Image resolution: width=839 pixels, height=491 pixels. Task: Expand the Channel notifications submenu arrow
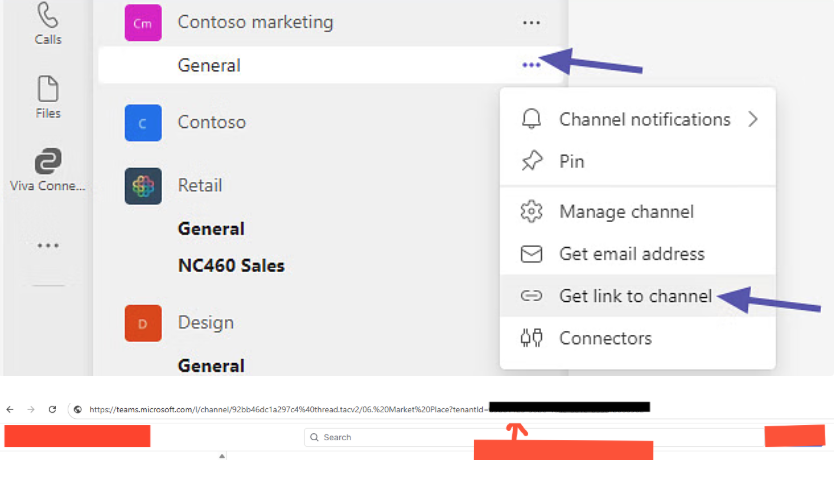pyautogui.click(x=753, y=119)
